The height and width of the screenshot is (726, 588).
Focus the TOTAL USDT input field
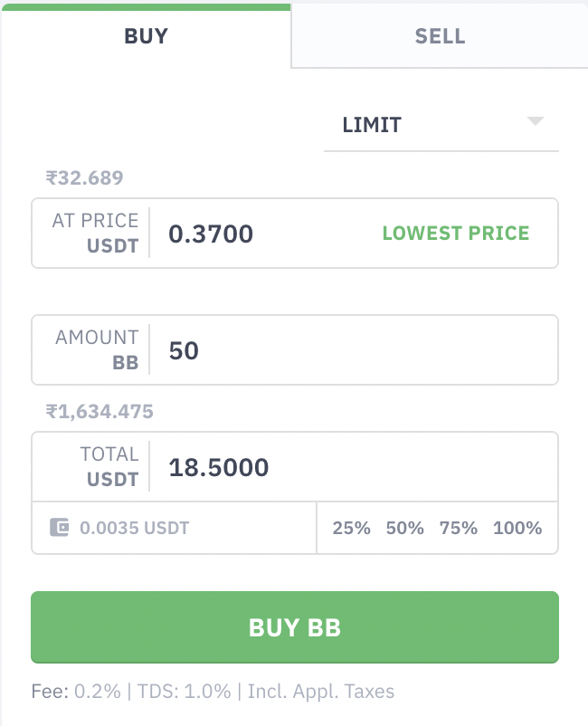[295, 467]
